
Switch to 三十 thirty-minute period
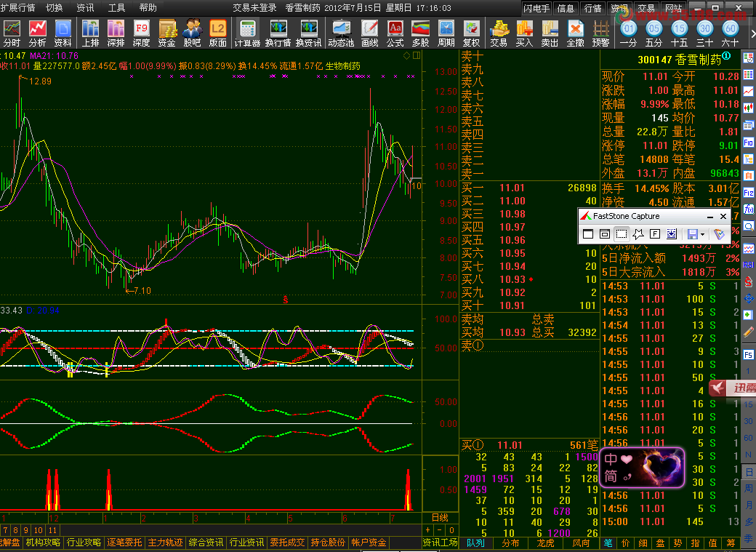click(705, 33)
